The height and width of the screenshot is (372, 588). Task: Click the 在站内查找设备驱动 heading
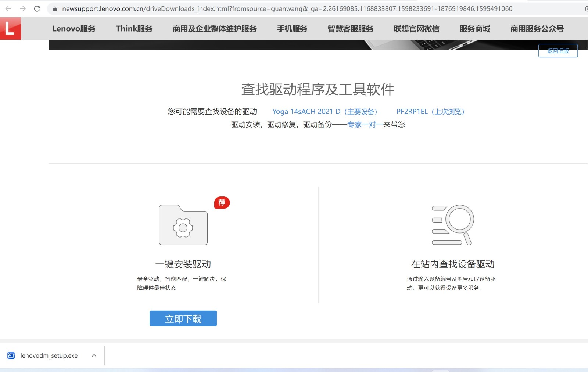coord(453,264)
